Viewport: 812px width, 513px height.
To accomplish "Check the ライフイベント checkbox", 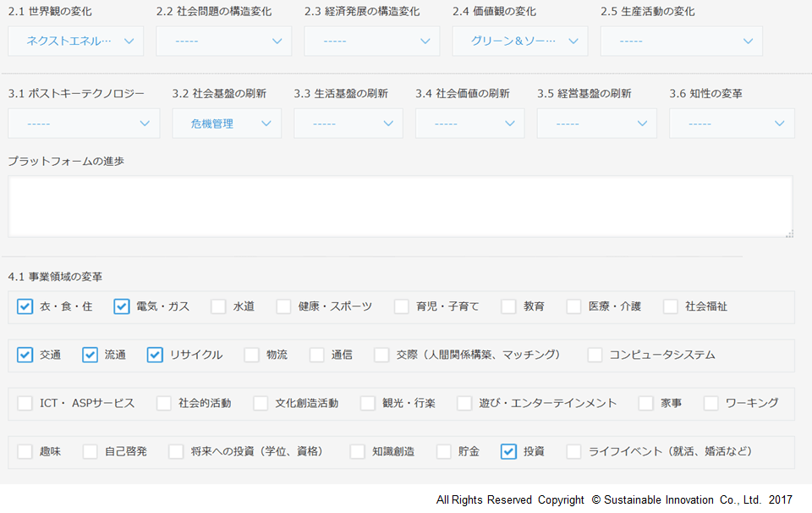I will point(574,451).
